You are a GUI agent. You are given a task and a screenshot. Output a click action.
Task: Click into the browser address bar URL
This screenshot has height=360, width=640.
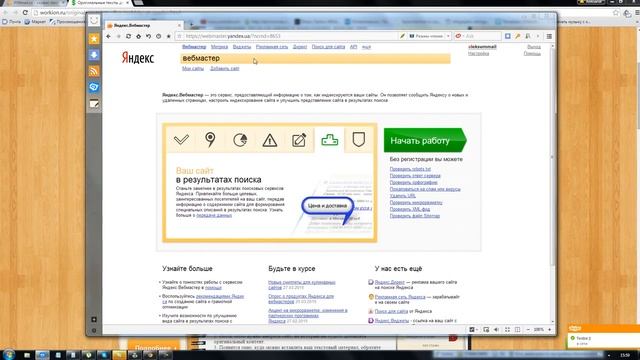[x=286, y=36]
